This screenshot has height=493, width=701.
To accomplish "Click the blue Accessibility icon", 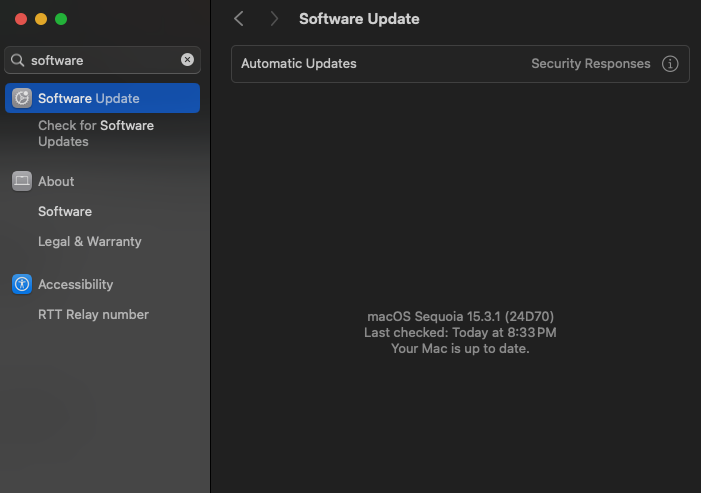I will pyautogui.click(x=22, y=284).
